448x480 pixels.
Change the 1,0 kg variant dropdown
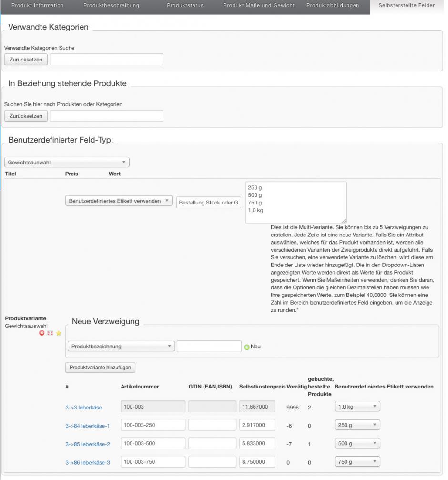(357, 407)
